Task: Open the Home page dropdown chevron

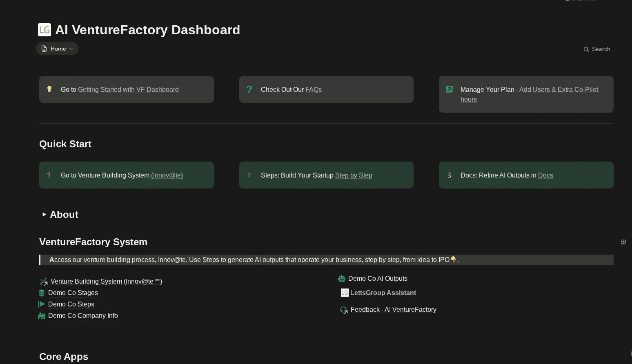Action: pyautogui.click(x=70, y=49)
